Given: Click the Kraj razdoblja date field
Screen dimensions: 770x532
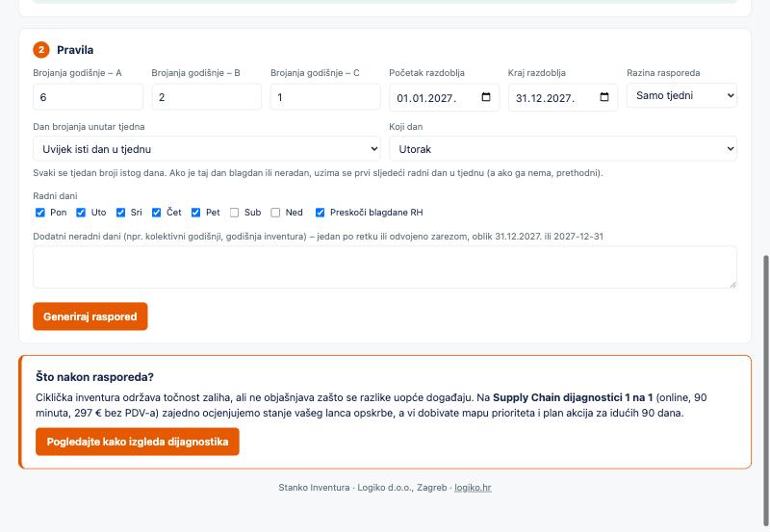Looking at the screenshot, I should click(563, 97).
